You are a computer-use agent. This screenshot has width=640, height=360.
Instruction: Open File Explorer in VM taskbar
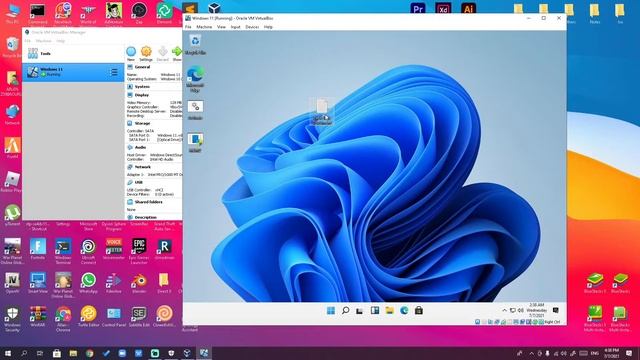click(389, 311)
